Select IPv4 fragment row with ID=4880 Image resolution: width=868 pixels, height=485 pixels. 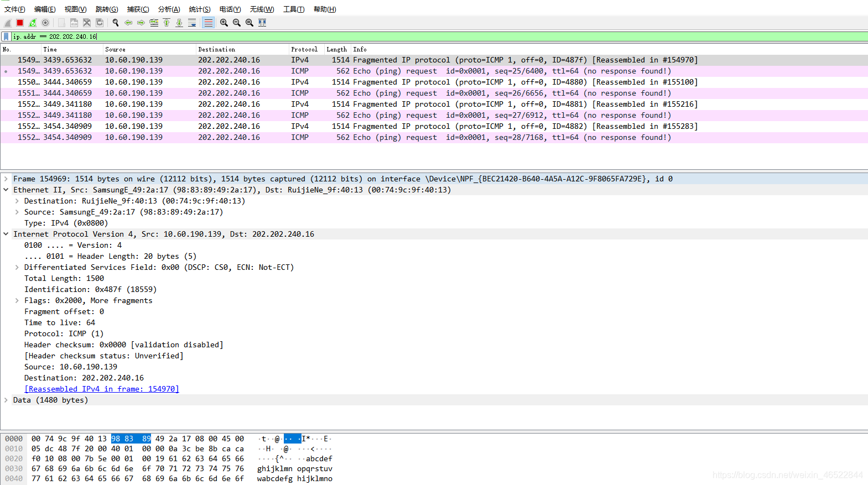pos(434,82)
